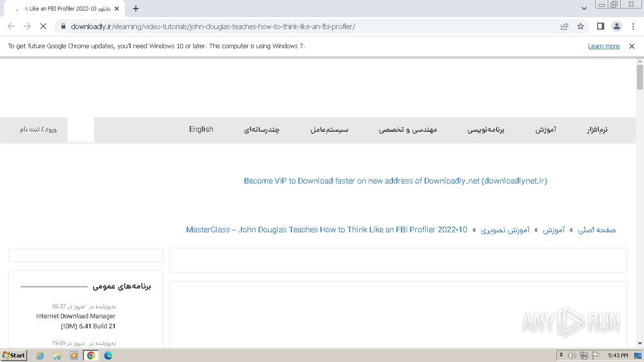Screen dimensions: 644x362
Task: Show hidden system tray icons
Action: coord(561,355)
